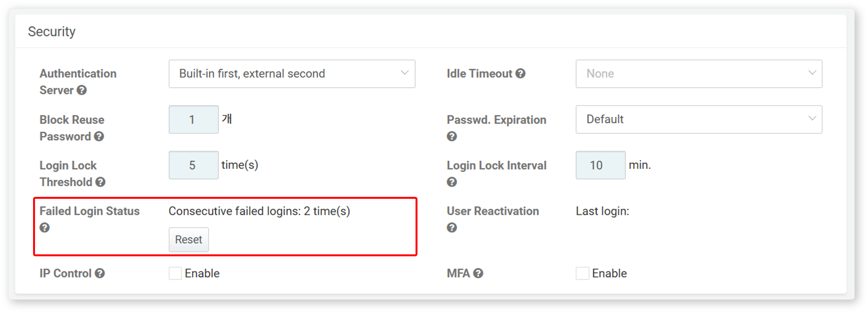The image size is (868, 313).
Task: Open the Authentication Server dropdown
Action: [x=292, y=74]
